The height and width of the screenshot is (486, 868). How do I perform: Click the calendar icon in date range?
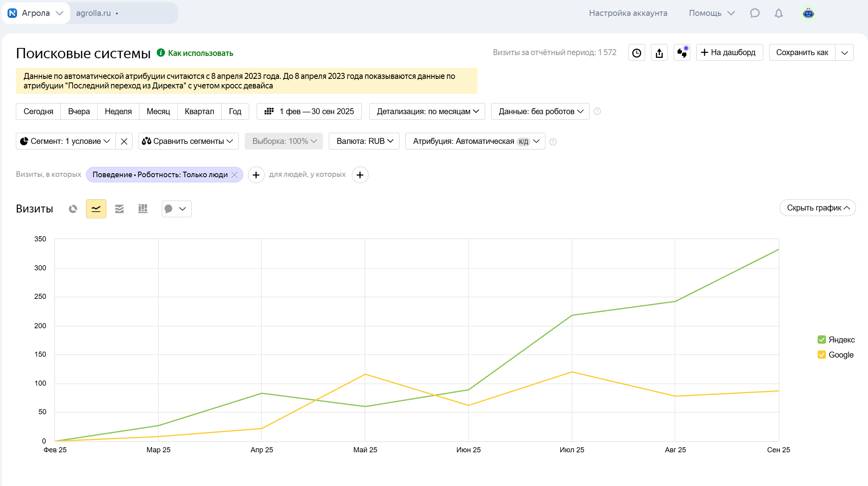coord(269,111)
